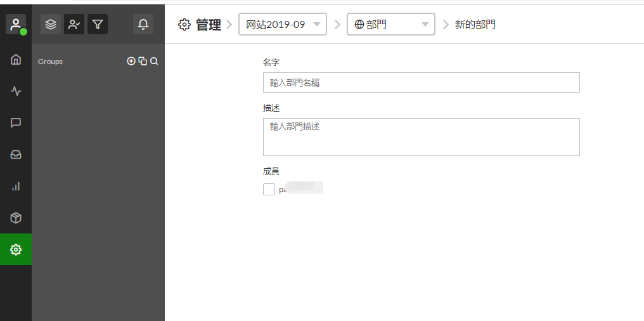Click the layers stack icon
This screenshot has height=321, width=644.
[51, 24]
